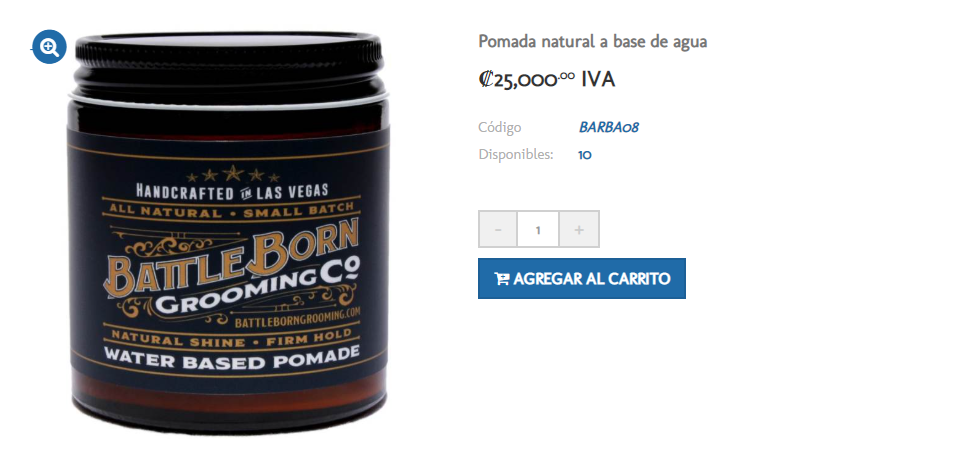Click the ₡25,000 IVA price text
The width and height of the screenshot is (975, 449).
click(547, 80)
